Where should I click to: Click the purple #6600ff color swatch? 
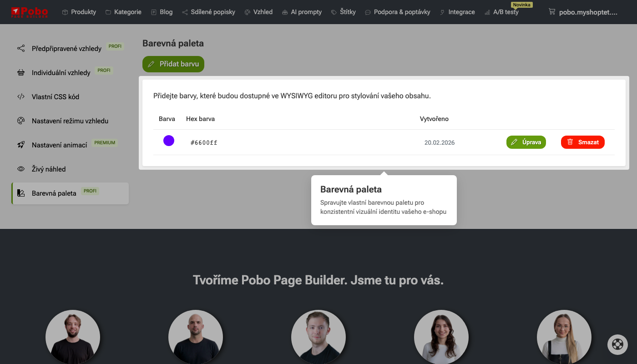tap(169, 141)
